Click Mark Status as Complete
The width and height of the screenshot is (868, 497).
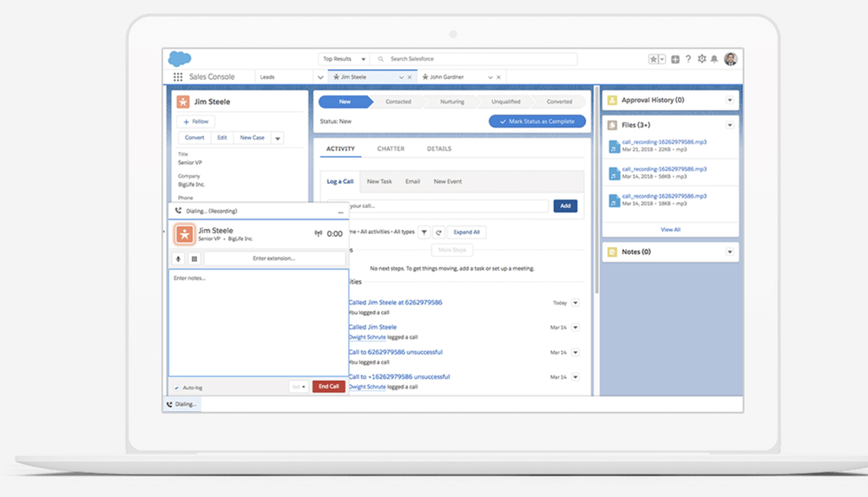click(x=537, y=121)
